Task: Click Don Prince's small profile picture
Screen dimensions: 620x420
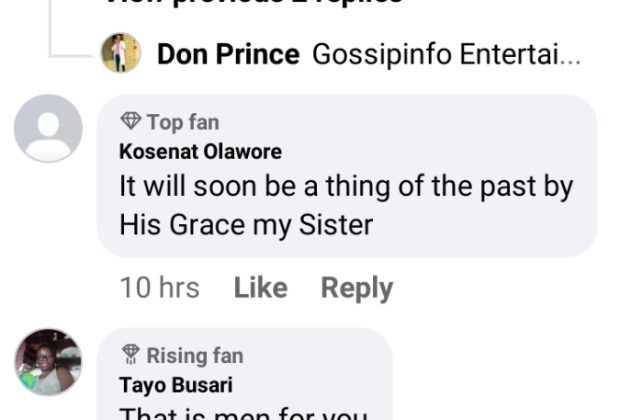Action: pos(121,53)
